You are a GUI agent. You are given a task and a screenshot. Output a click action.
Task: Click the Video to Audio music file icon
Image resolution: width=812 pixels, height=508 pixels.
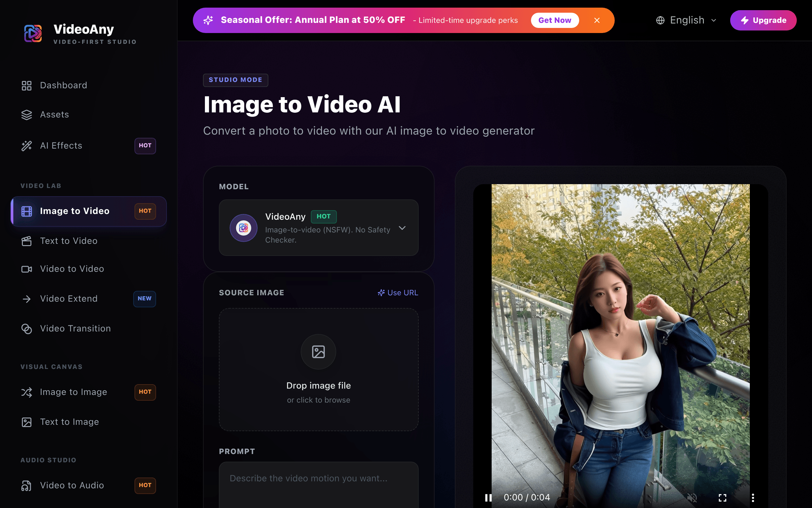pos(27,486)
